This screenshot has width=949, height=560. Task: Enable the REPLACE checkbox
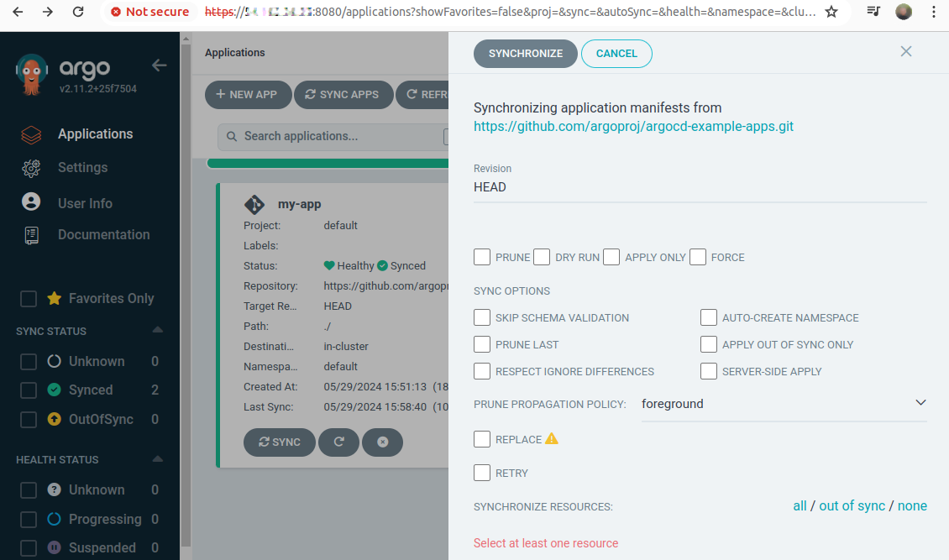pos(482,439)
